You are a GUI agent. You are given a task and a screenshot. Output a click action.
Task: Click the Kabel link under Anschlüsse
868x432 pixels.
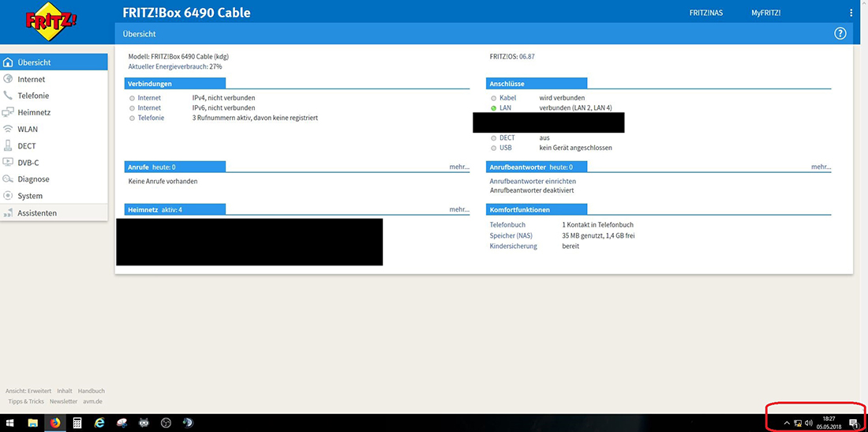point(507,98)
